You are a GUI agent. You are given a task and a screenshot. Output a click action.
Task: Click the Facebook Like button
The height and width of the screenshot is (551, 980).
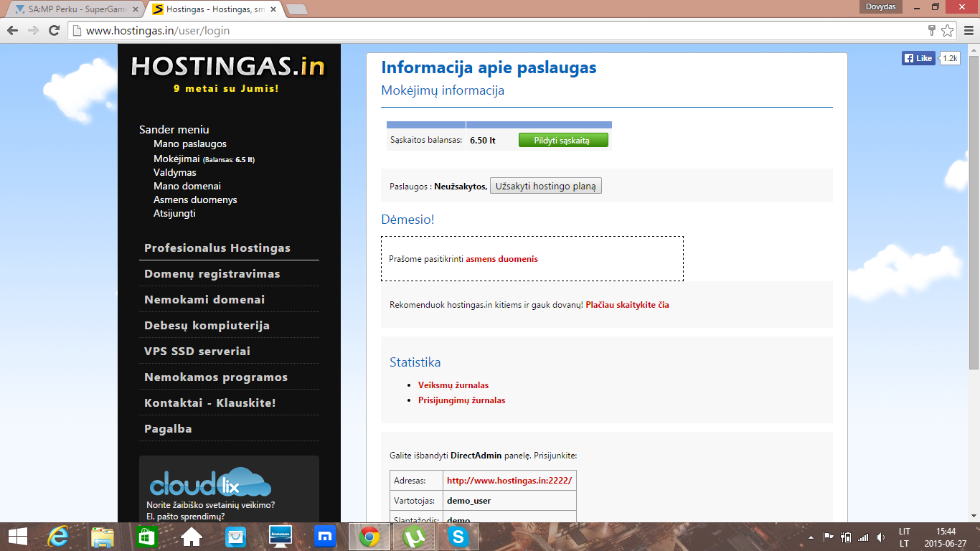[x=918, y=58]
